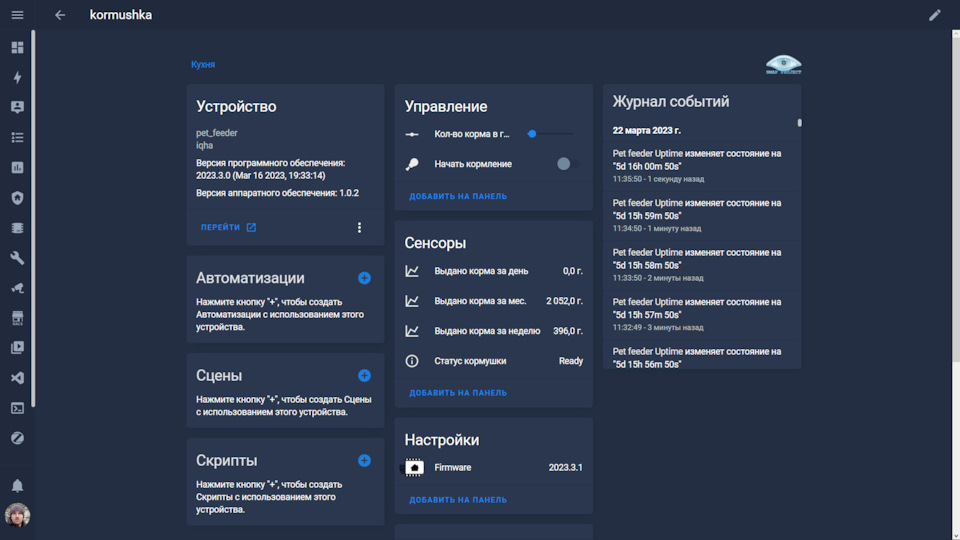Open user profile avatar in sidebar
Image resolution: width=960 pixels, height=540 pixels.
(x=17, y=515)
